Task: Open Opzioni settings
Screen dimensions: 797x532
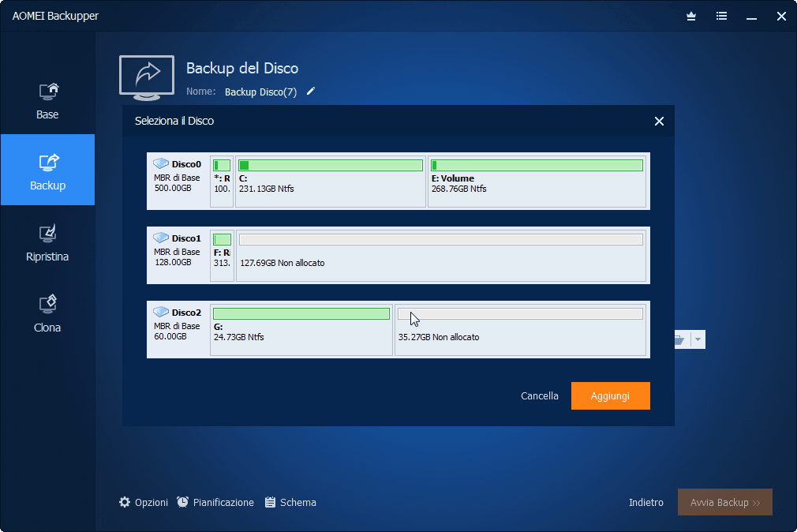Action: coord(144,503)
